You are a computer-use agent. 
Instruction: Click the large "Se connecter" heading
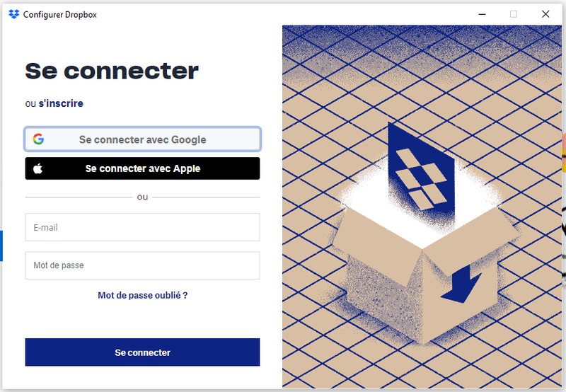click(112, 71)
